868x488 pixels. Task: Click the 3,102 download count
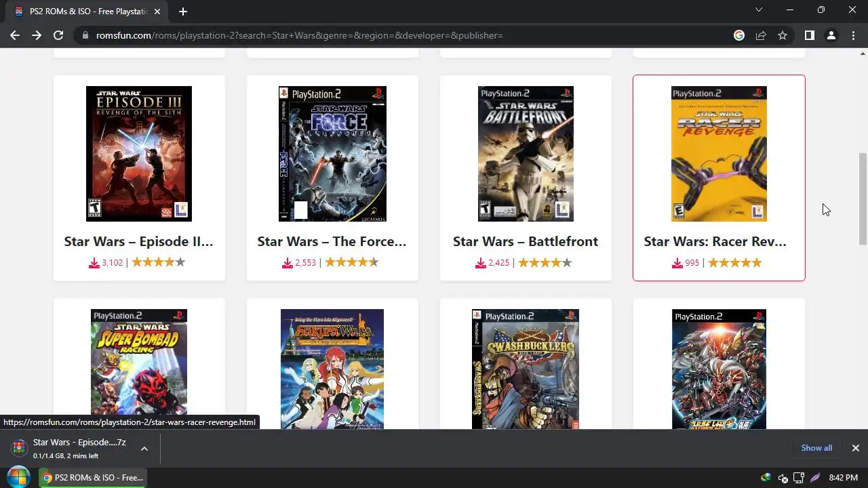point(113,263)
